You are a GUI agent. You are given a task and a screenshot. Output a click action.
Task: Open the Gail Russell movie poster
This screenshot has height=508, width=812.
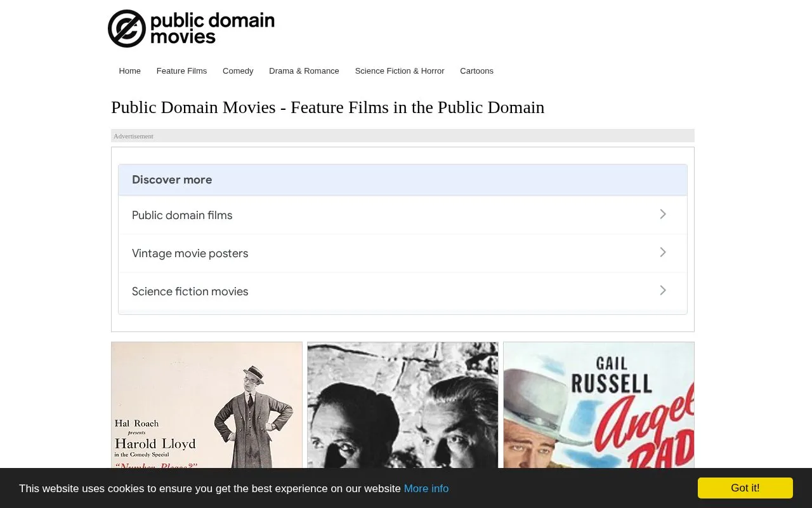click(x=599, y=405)
